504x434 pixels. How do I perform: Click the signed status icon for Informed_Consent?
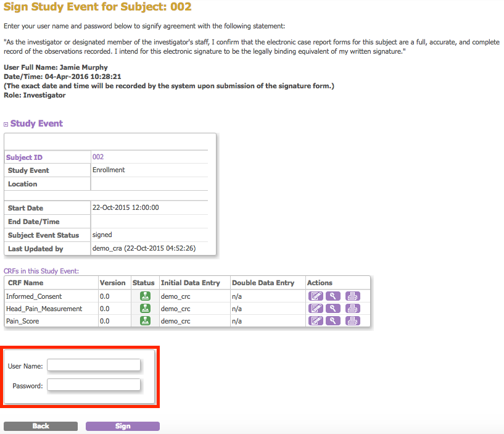pos(146,296)
